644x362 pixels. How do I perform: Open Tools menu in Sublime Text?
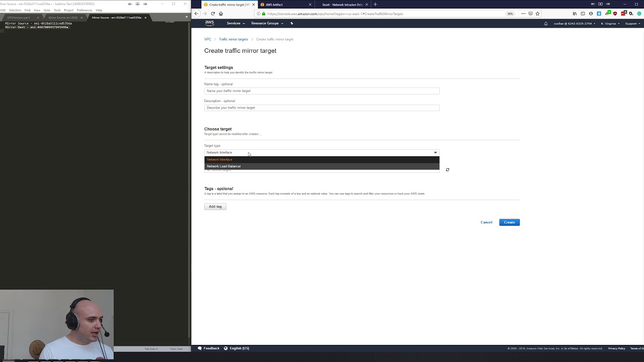[x=57, y=10]
